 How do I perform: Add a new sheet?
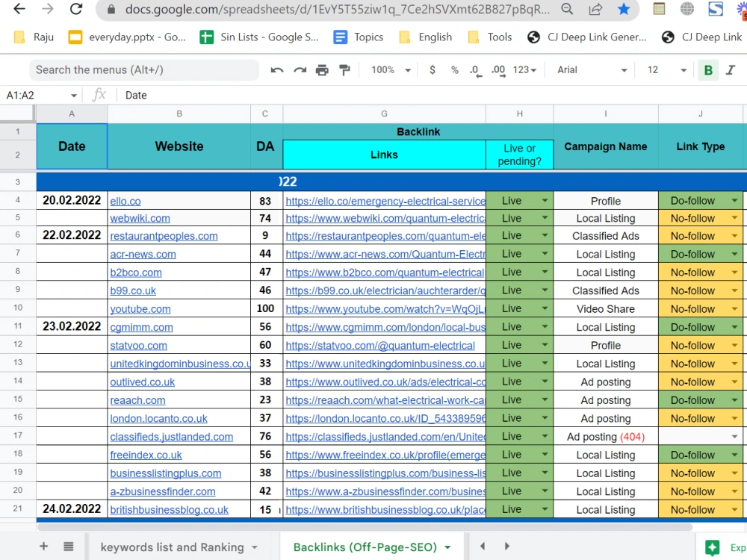tap(43, 547)
